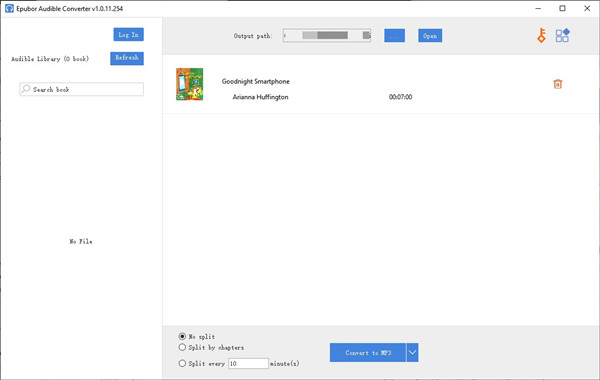
Task: Click the Convert to MP3 button
Action: point(368,352)
